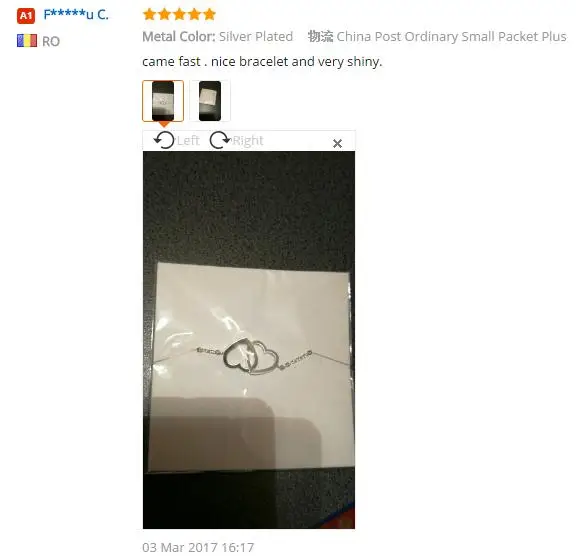This screenshot has height=559, width=576.
Task: Click the Romania flag icon
Action: [27, 41]
